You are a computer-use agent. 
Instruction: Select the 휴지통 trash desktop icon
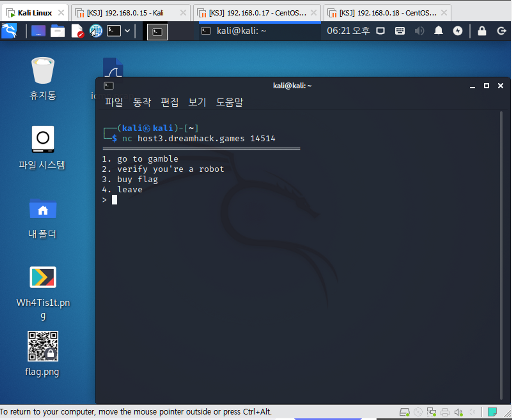coord(43,79)
